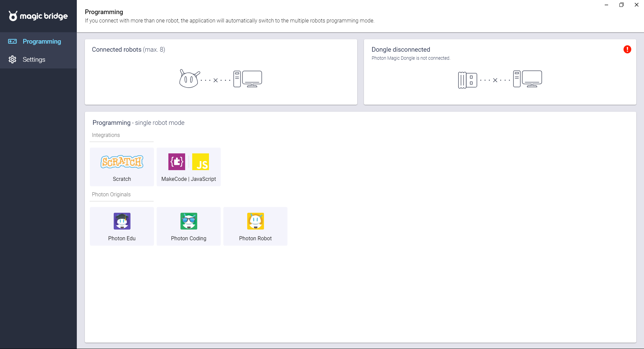Click 'Photon Magic Dongle is not connected.' text
The image size is (644, 349).
[411, 58]
